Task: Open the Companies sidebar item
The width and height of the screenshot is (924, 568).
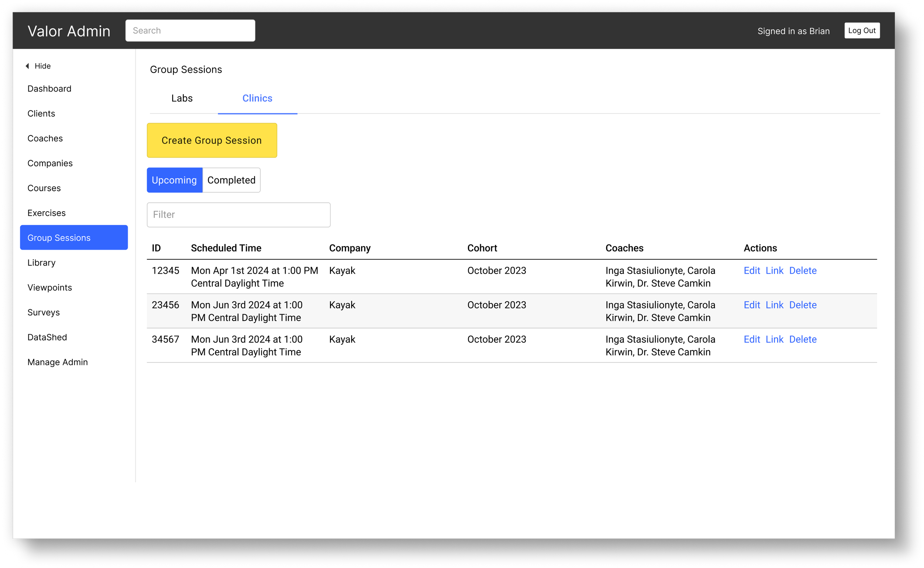Action: pyautogui.click(x=50, y=163)
